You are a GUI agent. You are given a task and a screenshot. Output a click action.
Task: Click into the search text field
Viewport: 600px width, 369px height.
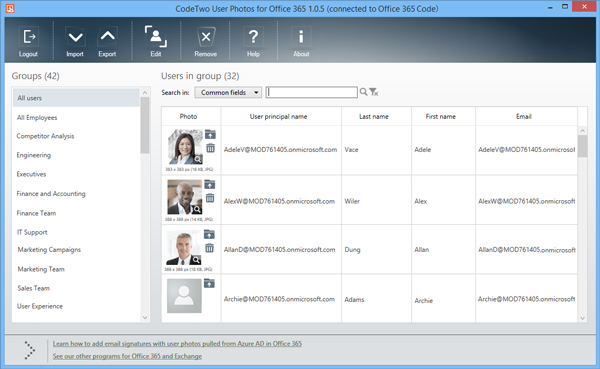pyautogui.click(x=311, y=92)
